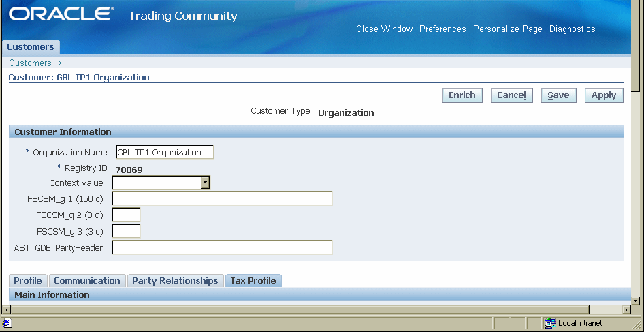644x332 pixels.
Task: Click the Customers breadcrumb link
Action: click(x=31, y=63)
